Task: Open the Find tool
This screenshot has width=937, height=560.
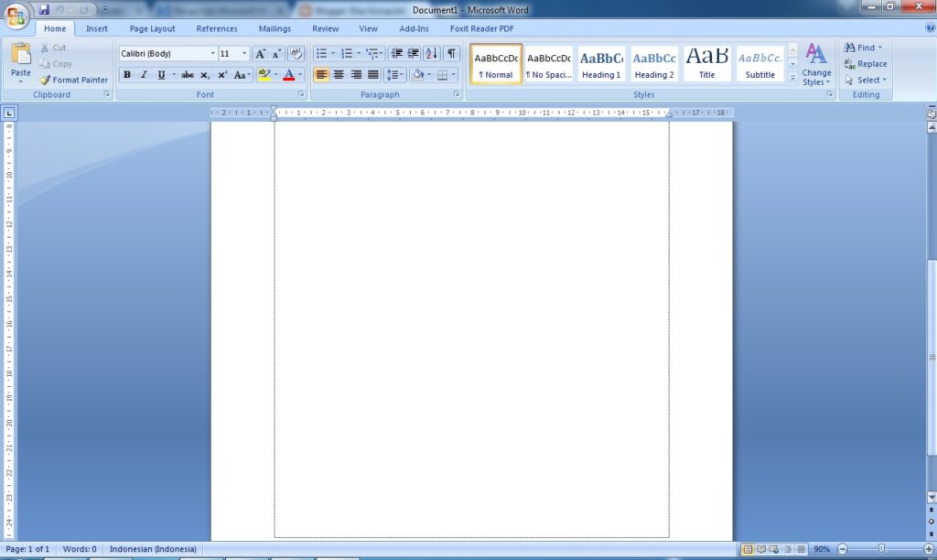Action: [861, 48]
